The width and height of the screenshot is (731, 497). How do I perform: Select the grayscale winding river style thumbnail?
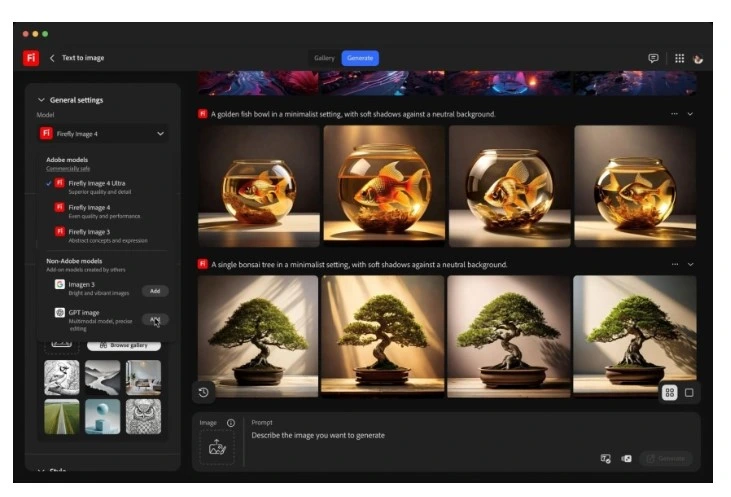(103, 377)
